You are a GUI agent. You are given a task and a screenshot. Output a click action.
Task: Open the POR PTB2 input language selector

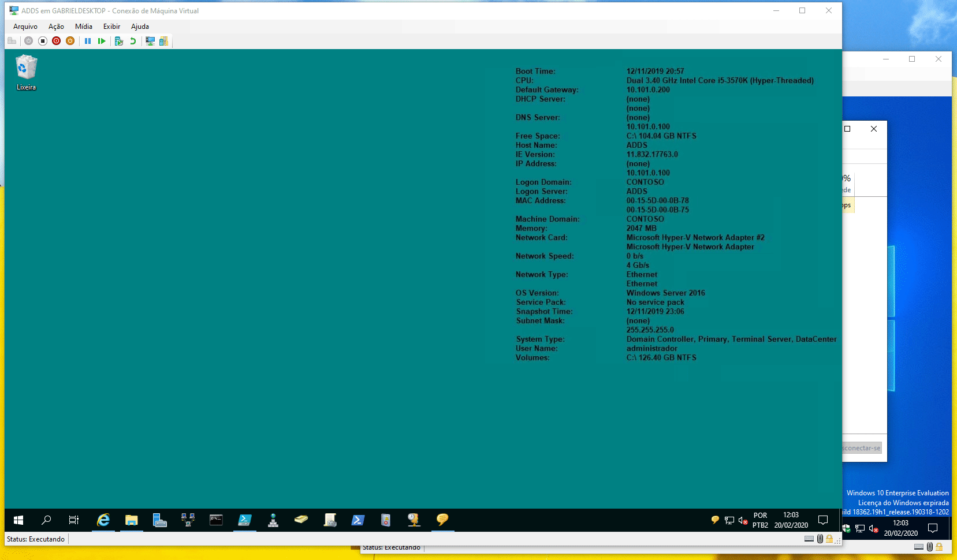[x=760, y=521]
